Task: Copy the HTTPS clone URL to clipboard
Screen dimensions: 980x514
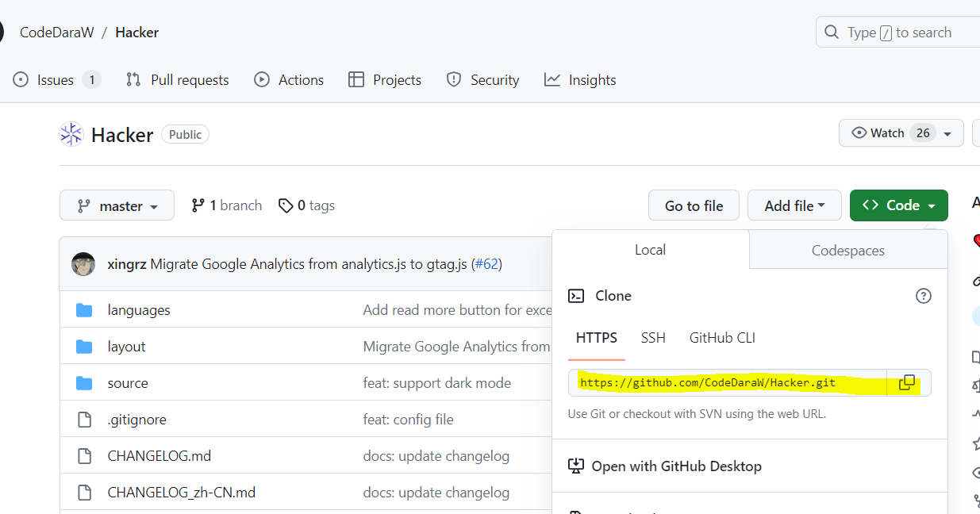Action: [907, 383]
